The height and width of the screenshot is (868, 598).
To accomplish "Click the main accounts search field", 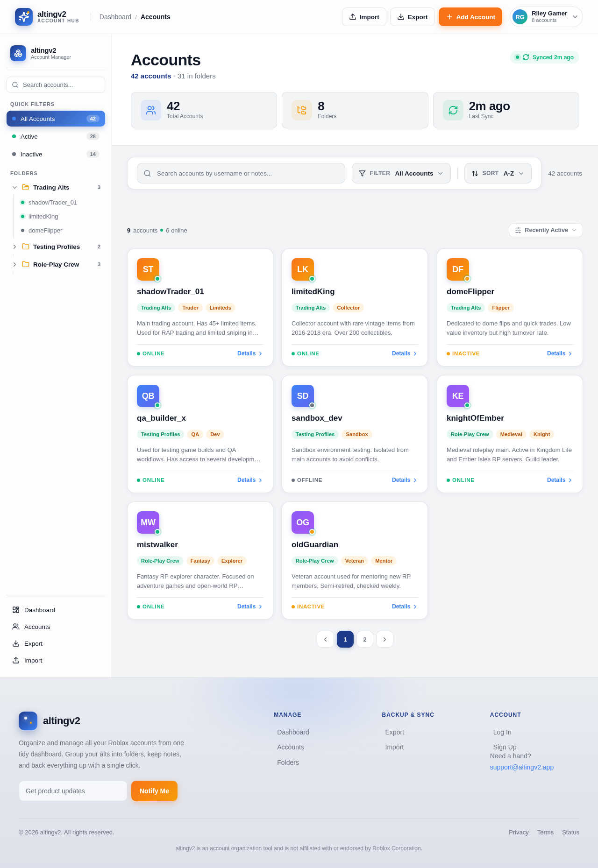I will (x=241, y=173).
